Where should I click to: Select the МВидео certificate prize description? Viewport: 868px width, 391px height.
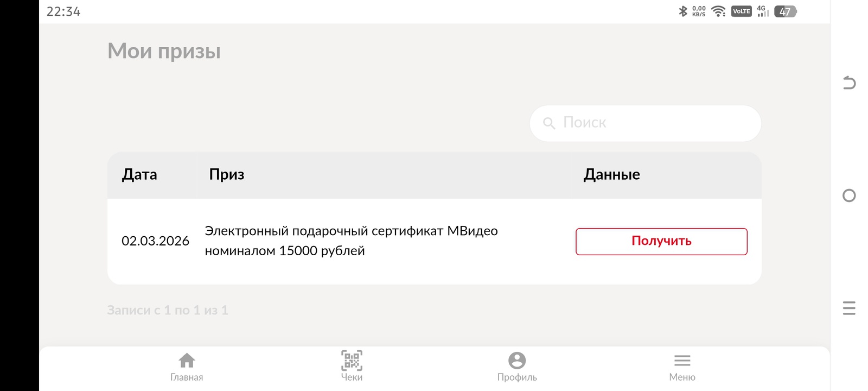[x=351, y=241]
